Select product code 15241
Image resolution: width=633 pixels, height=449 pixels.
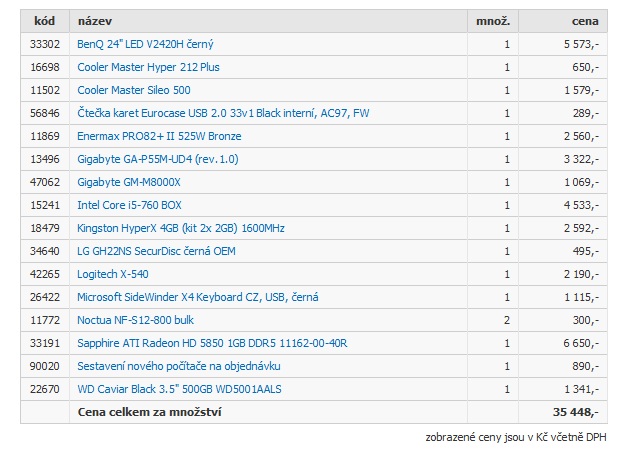(x=45, y=205)
